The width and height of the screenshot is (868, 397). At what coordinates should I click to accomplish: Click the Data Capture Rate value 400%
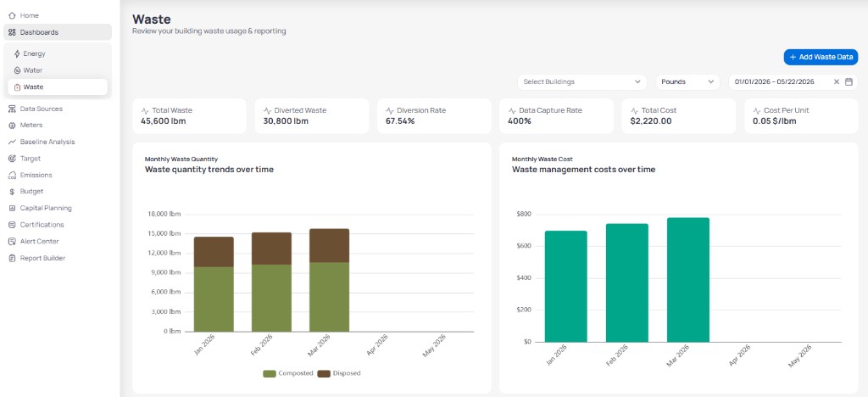[x=520, y=120]
